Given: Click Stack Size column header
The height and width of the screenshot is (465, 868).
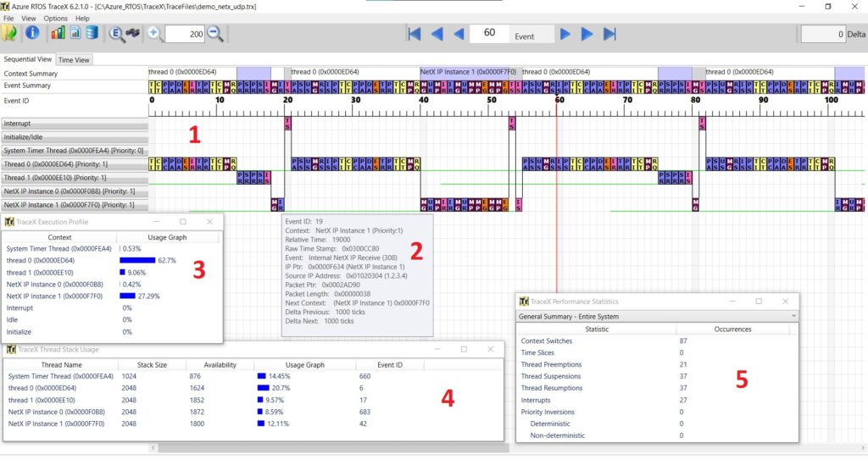Looking at the screenshot, I should (152, 365).
